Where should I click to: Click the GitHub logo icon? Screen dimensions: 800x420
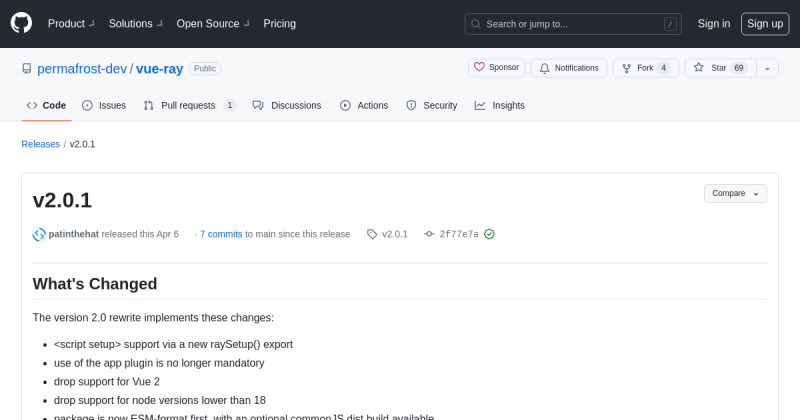pos(22,23)
